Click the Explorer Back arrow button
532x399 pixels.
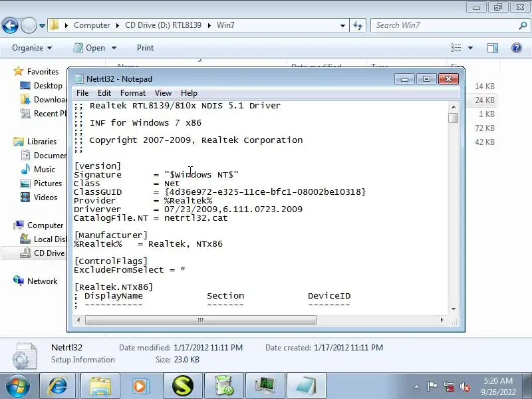pos(10,25)
